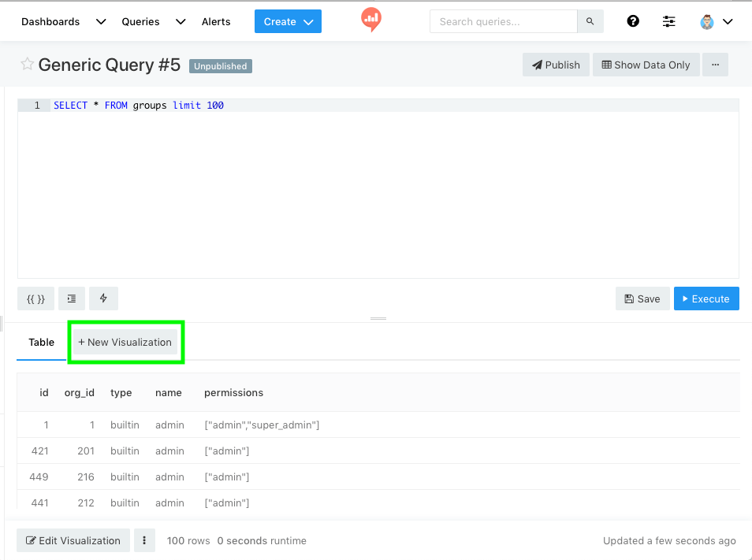This screenshot has height=560, width=752.
Task: Toggle autocomplete lightning bolt icon
Action: (x=103, y=299)
